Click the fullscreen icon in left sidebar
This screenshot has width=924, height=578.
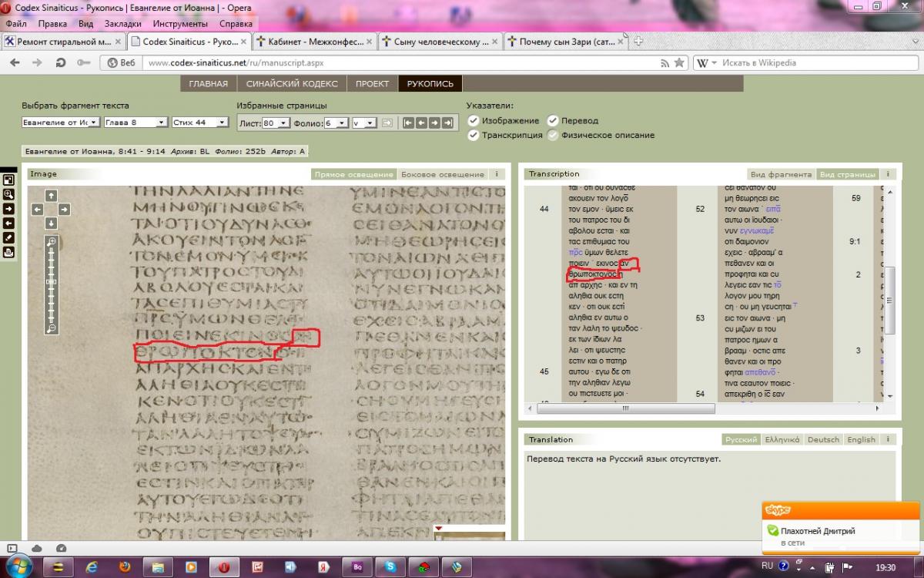(8, 180)
